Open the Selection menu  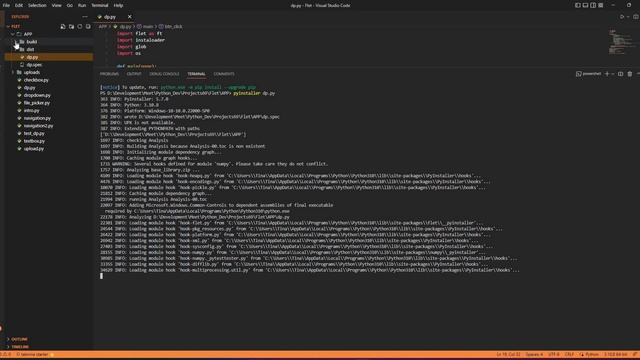[37, 5]
